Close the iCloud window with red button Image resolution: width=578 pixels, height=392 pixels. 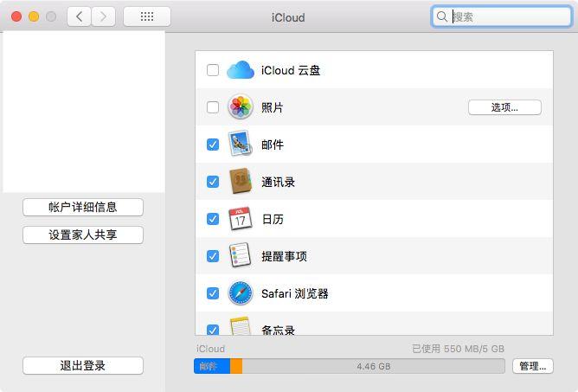[16, 16]
